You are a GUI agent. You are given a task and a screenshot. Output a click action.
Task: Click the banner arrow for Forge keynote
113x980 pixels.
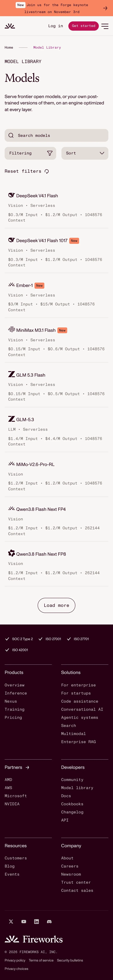pos(105,8)
